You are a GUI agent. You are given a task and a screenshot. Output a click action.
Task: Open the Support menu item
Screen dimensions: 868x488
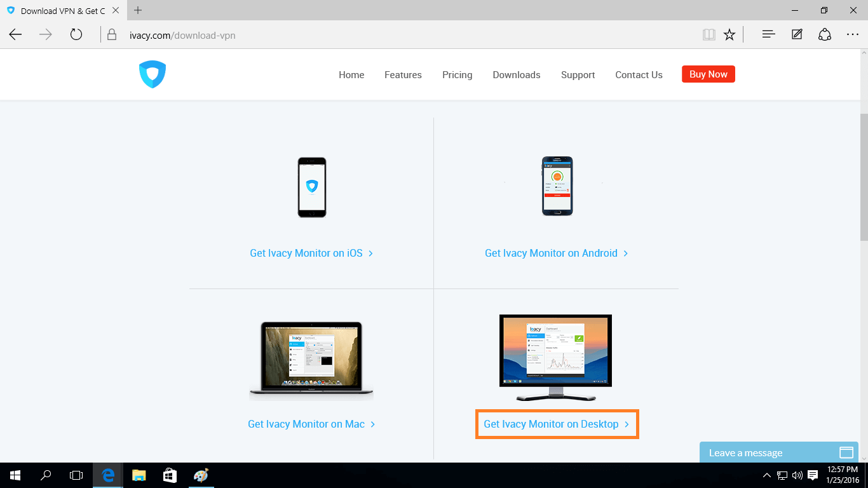click(578, 74)
